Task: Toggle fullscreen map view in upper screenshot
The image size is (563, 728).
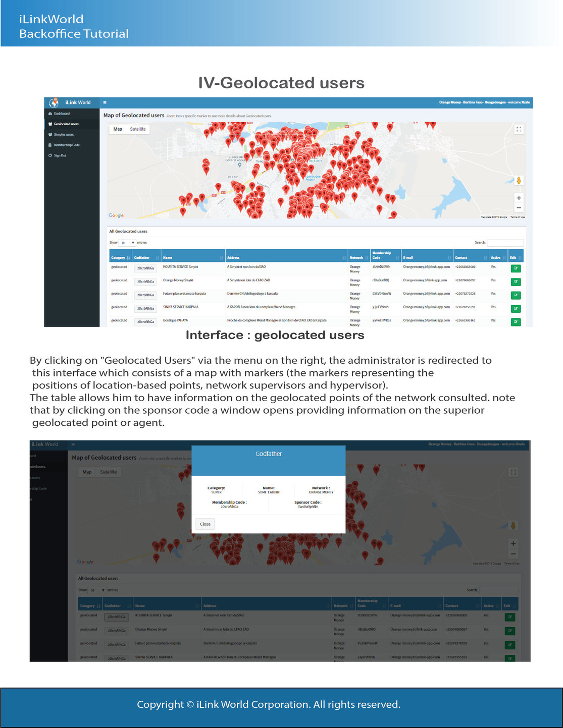Action: [519, 129]
